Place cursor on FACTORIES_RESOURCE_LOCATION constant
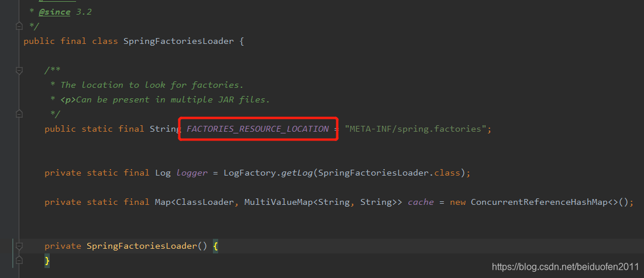Image resolution: width=644 pixels, height=278 pixels. [257, 129]
